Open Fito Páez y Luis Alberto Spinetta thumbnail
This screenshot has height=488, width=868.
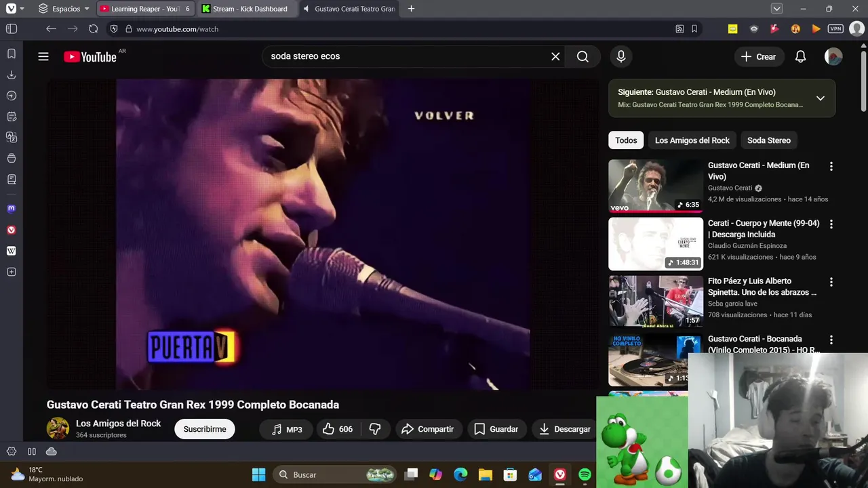point(656,301)
